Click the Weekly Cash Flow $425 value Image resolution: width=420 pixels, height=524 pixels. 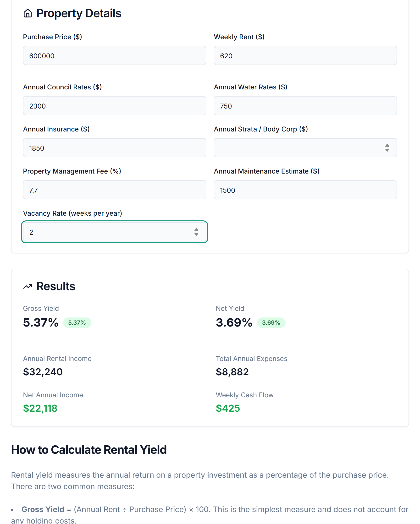coord(228,409)
